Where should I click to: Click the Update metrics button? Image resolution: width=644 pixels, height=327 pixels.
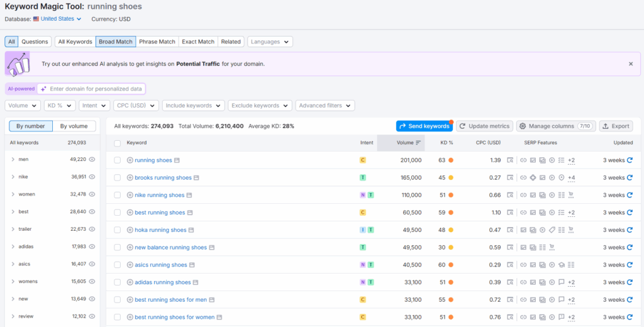[485, 126]
